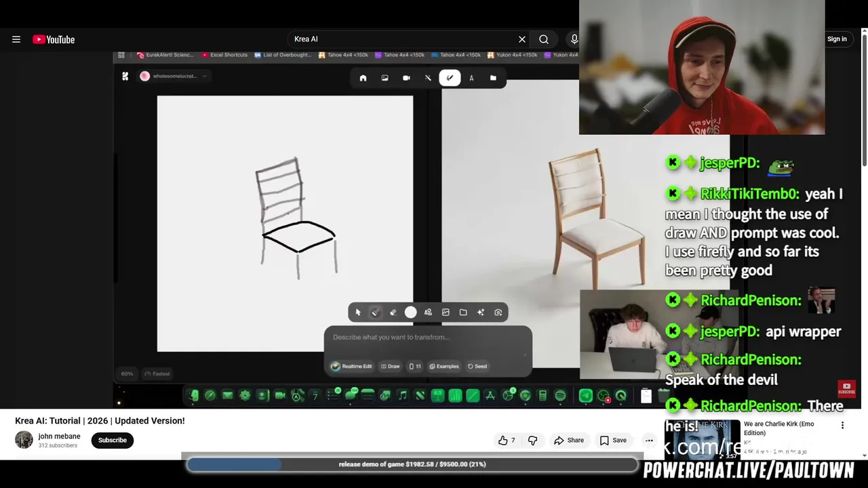Start voice search with the microphone
Screen dimensions: 868x488
(x=574, y=39)
